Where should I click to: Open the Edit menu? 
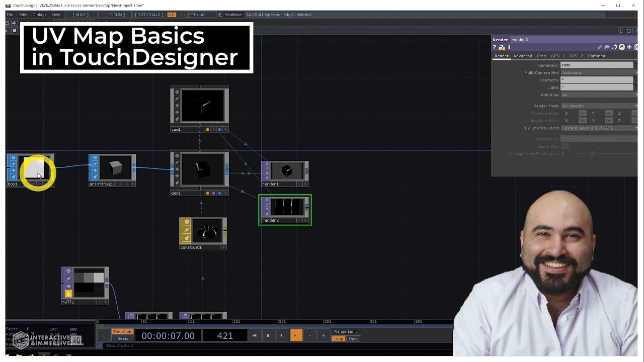[x=23, y=15]
